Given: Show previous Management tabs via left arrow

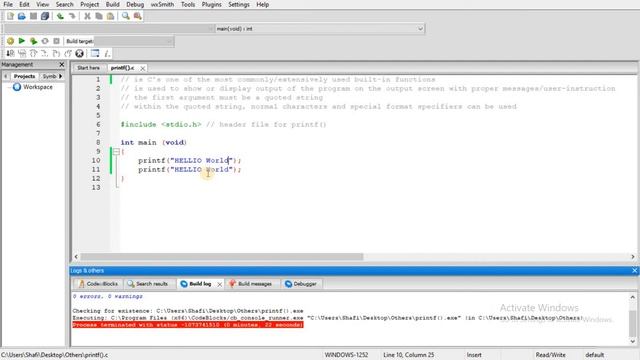Looking at the screenshot, I should [x=6, y=76].
